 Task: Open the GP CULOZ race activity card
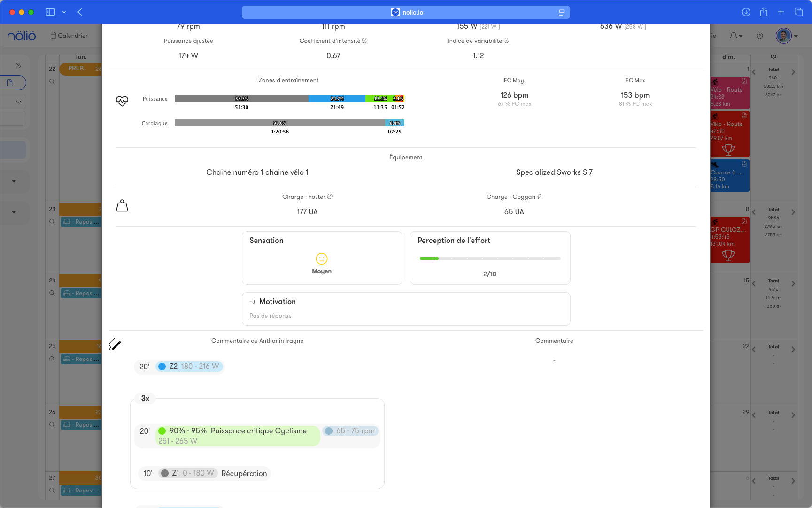[729, 240]
